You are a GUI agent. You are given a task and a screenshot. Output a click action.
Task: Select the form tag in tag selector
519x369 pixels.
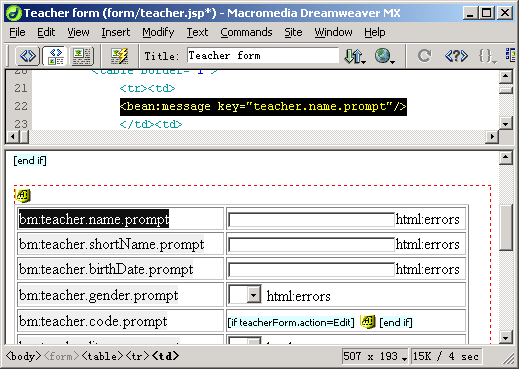(61, 356)
